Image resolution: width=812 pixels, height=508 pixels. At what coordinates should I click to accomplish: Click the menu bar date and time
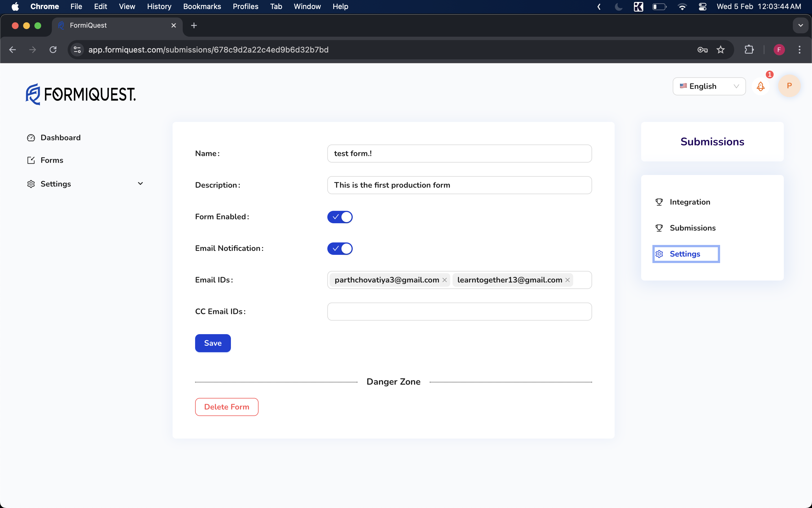pyautogui.click(x=759, y=6)
